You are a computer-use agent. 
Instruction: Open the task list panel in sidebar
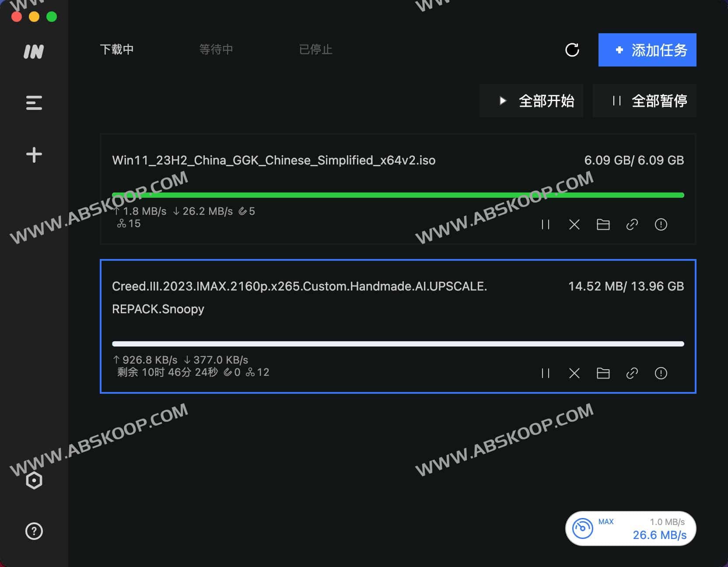[x=34, y=102]
